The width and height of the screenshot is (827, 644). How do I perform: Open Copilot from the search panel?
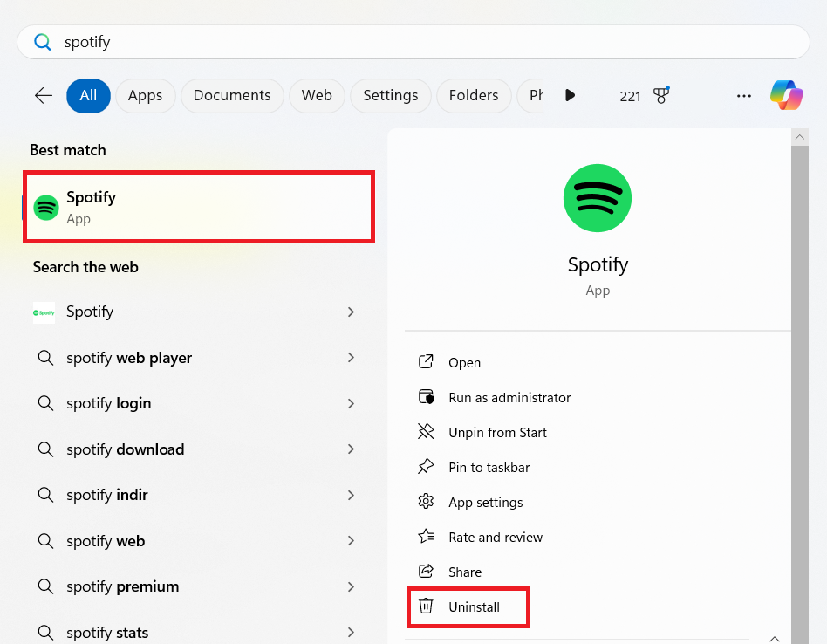pos(786,95)
